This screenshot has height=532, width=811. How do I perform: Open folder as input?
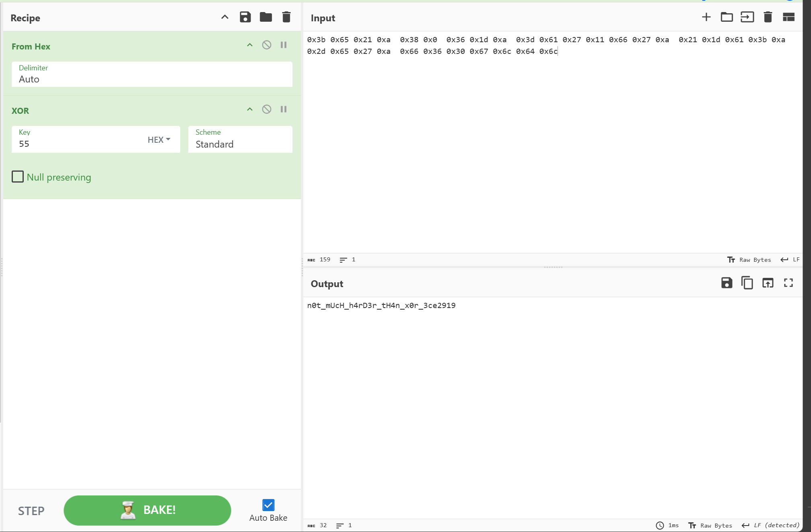coord(727,17)
